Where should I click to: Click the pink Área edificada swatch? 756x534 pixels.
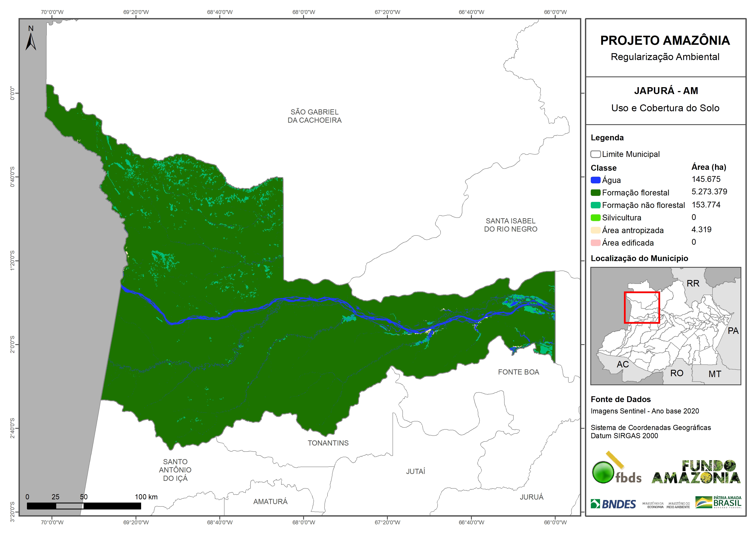coord(595,243)
